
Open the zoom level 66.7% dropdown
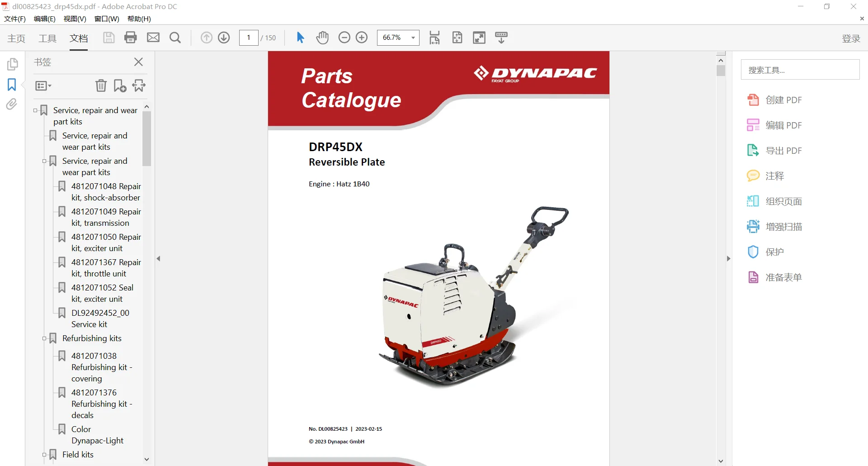pyautogui.click(x=398, y=38)
